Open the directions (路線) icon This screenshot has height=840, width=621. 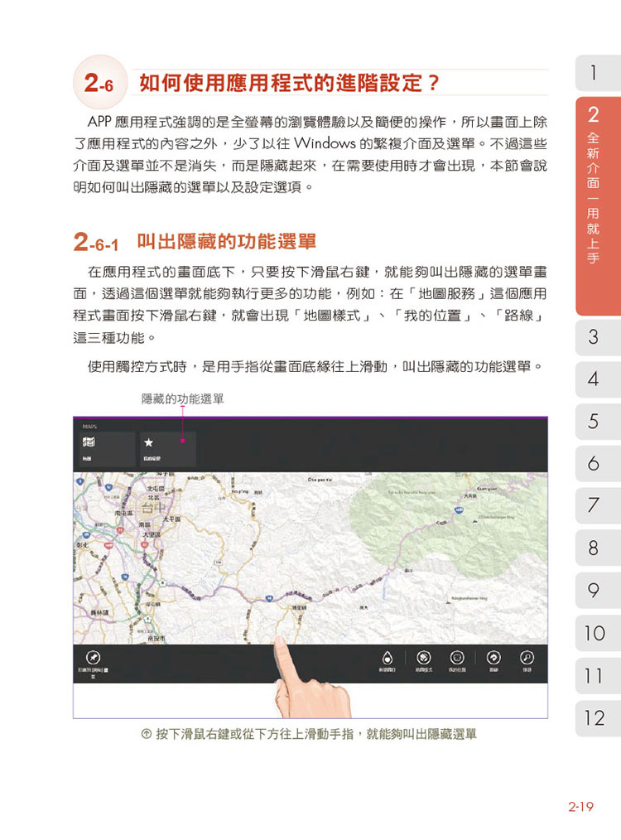(x=493, y=657)
